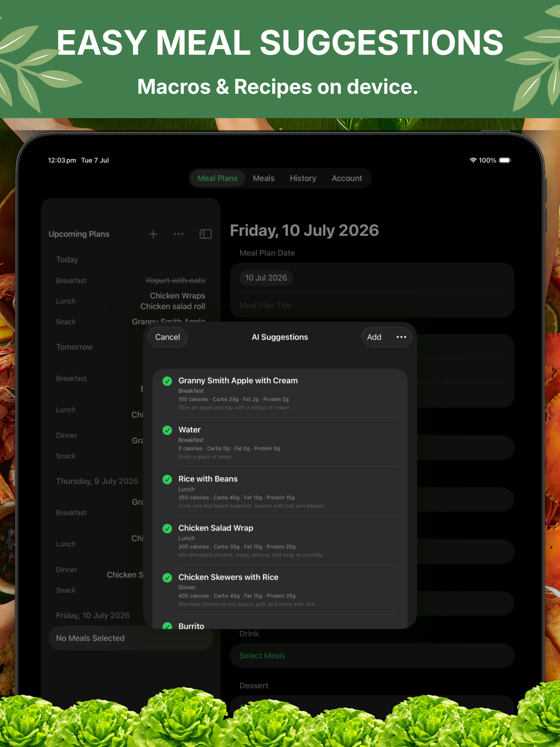
Task: Toggle the sidebar panel icon
Action: point(205,234)
